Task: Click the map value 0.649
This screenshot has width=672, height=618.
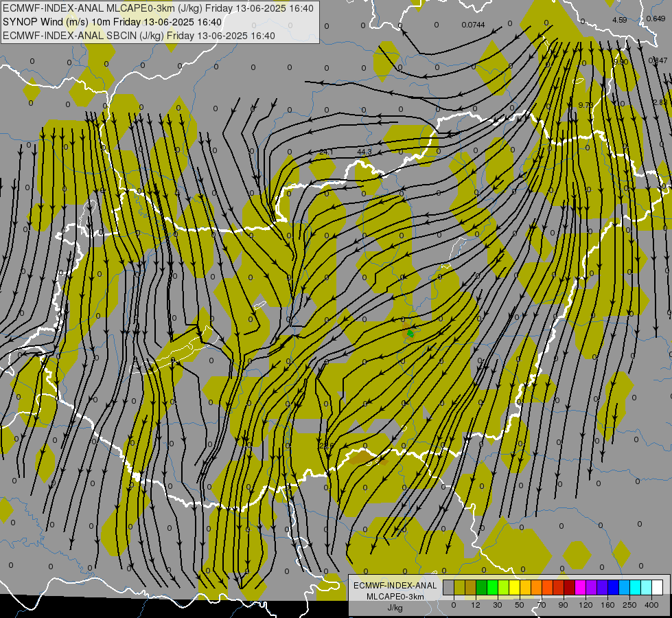Action: coord(656,19)
